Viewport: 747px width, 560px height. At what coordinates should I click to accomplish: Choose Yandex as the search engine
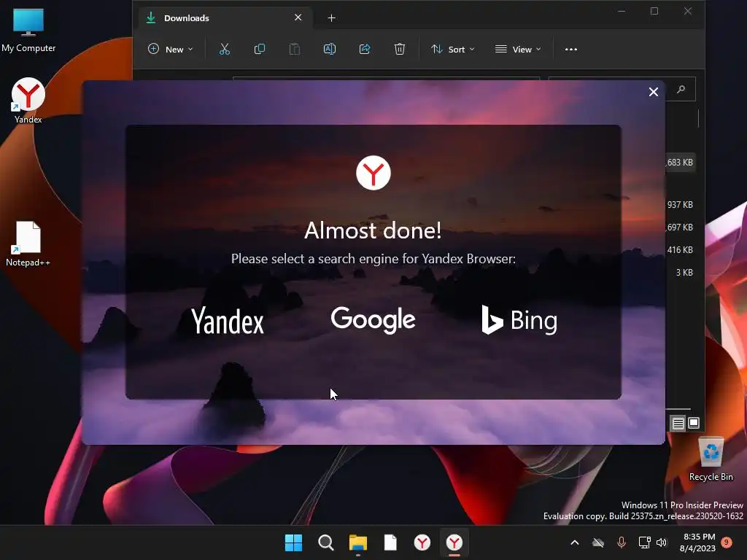pyautogui.click(x=228, y=321)
